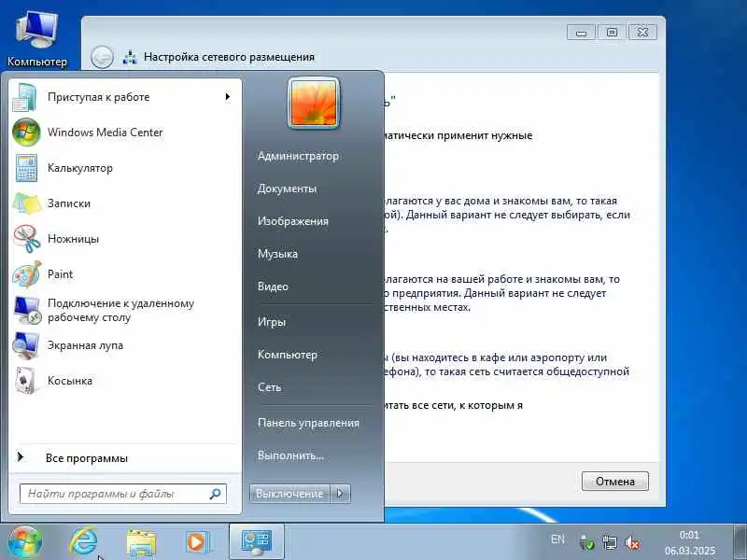The height and width of the screenshot is (560, 747).
Task: Click the user account flower picture
Action: (314, 104)
